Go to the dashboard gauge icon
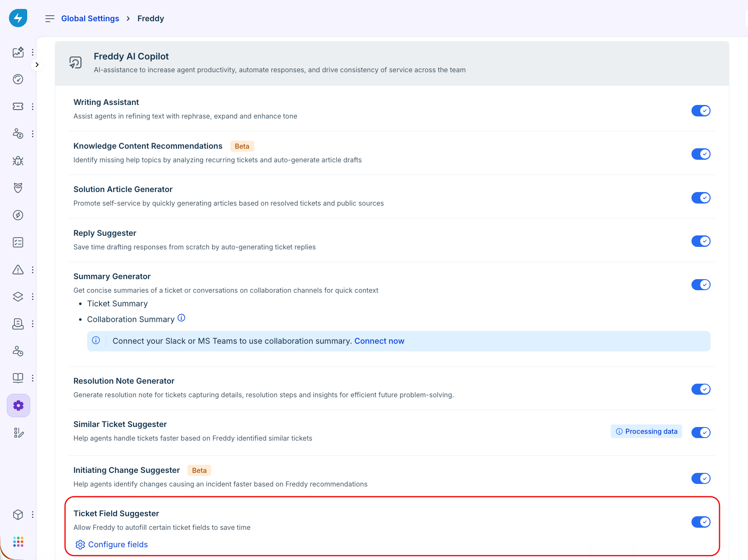This screenshot has height=560, width=748. (18, 79)
